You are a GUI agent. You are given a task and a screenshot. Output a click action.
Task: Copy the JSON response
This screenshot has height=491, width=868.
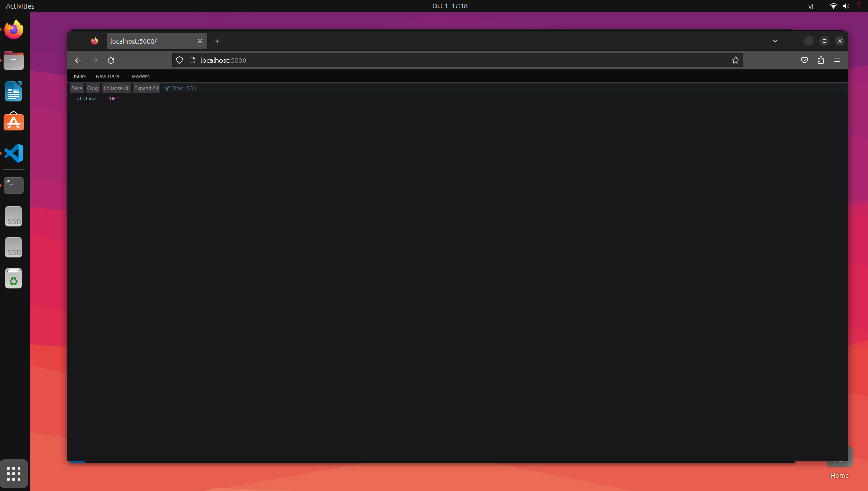[x=93, y=88]
